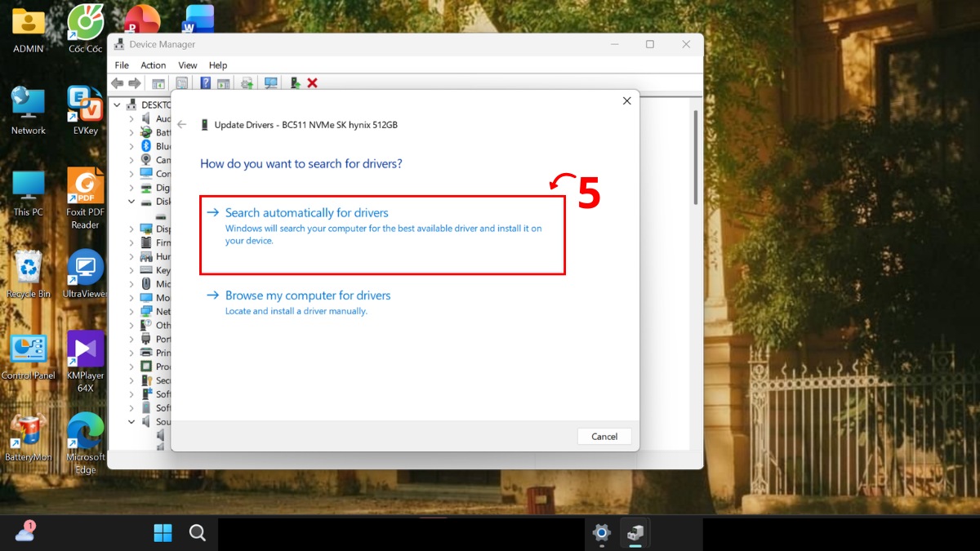Open the File menu in Device Manager
980x551 pixels.
point(122,65)
